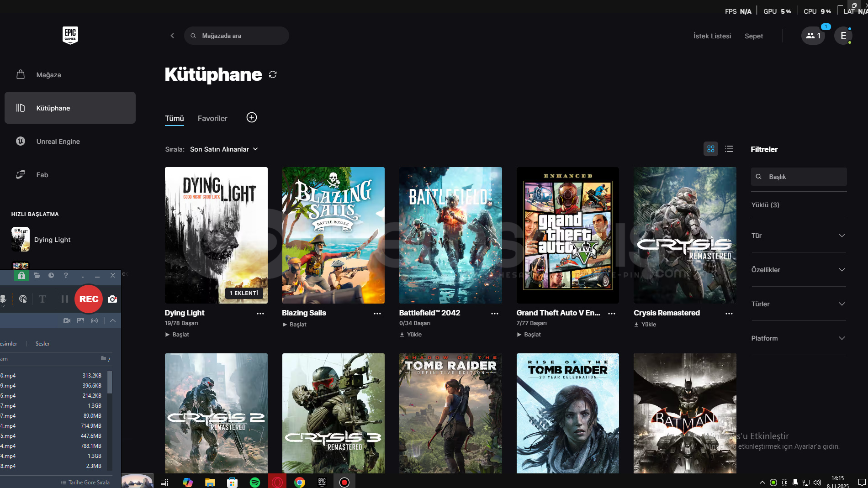Take a screenshot with the camera icon
Viewport: 868px width, 488px height.
point(112,299)
